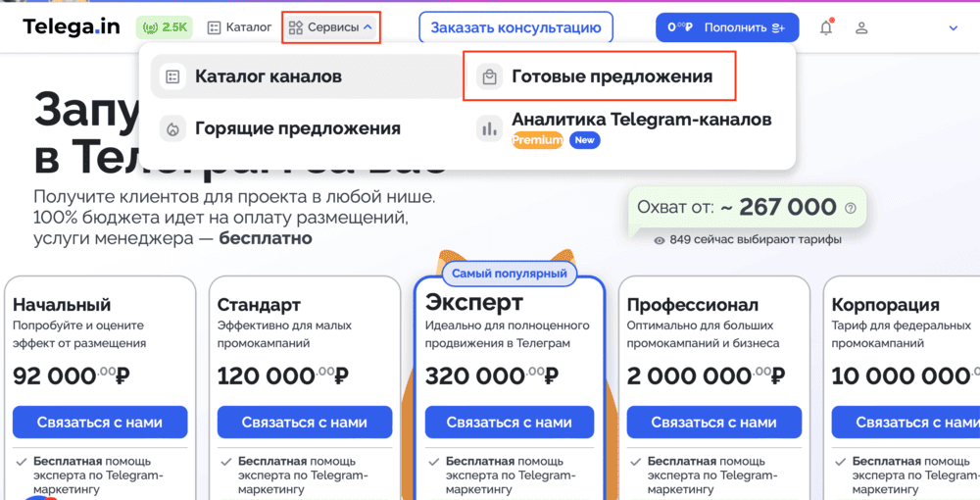Open the notifications bell icon
This screenshot has width=980, height=500.
[826, 27]
